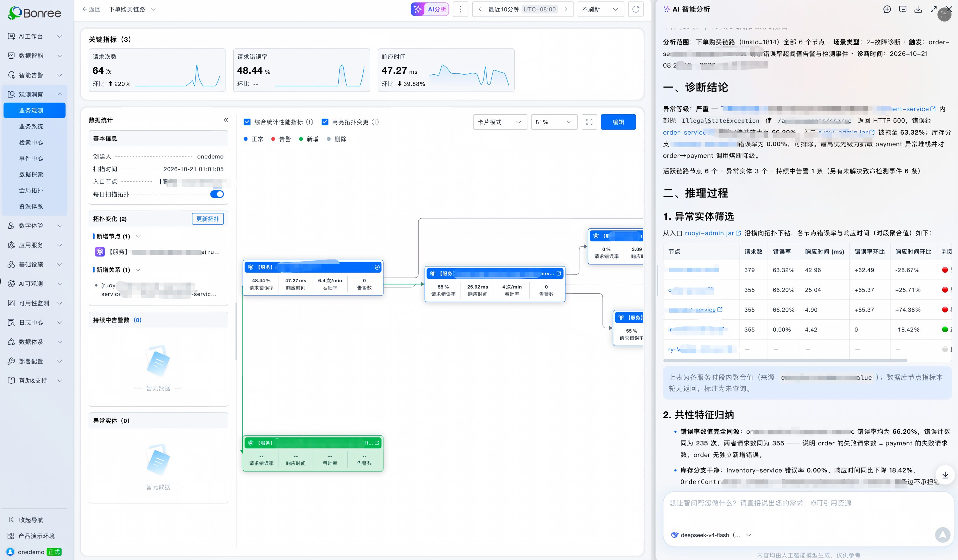Open the 不刷新 refresh interval dropdown
The width and height of the screenshot is (958, 560).
point(601,9)
